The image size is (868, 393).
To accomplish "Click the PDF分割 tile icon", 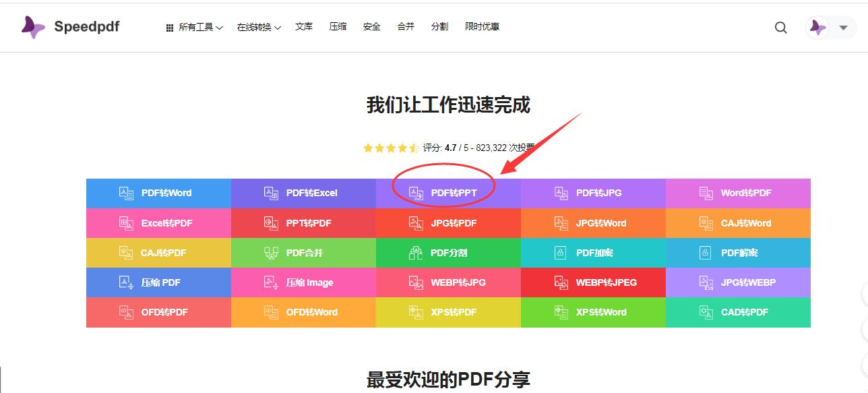I will pyautogui.click(x=416, y=253).
